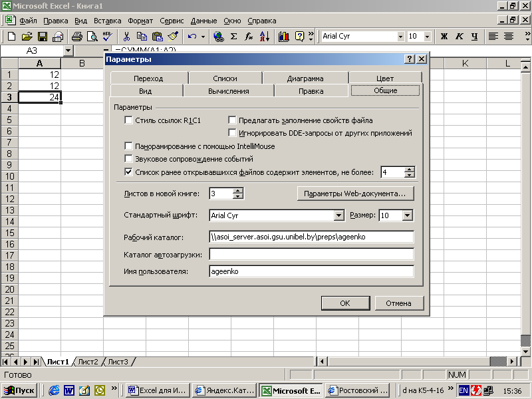
Task: Apply italic with the К button
Action: pos(459,36)
